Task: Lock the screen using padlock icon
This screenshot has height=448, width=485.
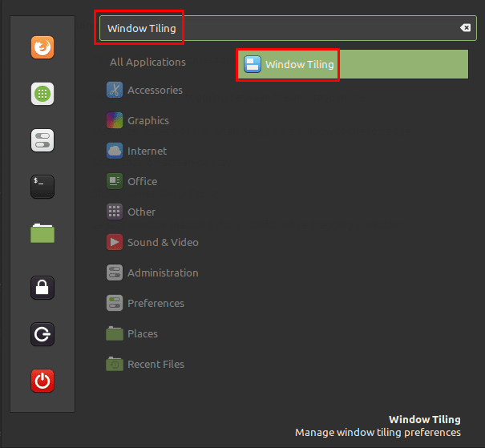Action: pyautogui.click(x=42, y=288)
